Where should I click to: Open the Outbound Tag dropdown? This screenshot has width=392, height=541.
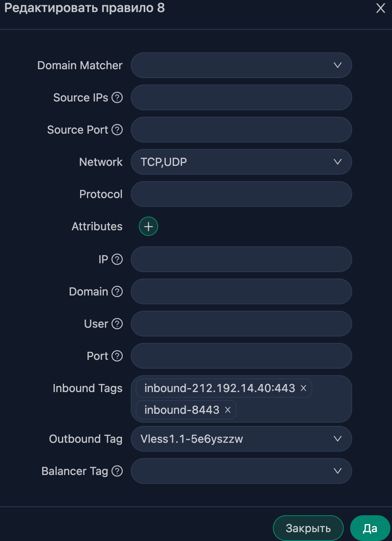[241, 439]
